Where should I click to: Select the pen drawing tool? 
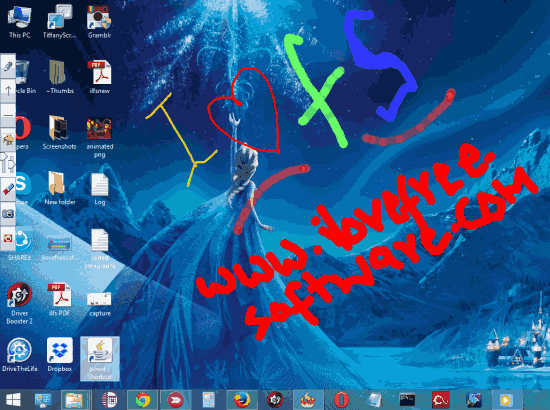(8, 66)
